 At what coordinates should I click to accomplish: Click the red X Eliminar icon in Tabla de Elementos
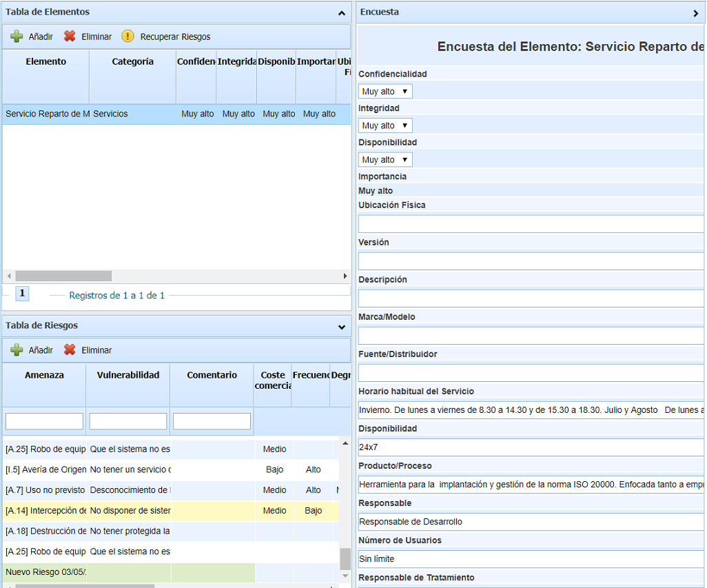(x=70, y=37)
